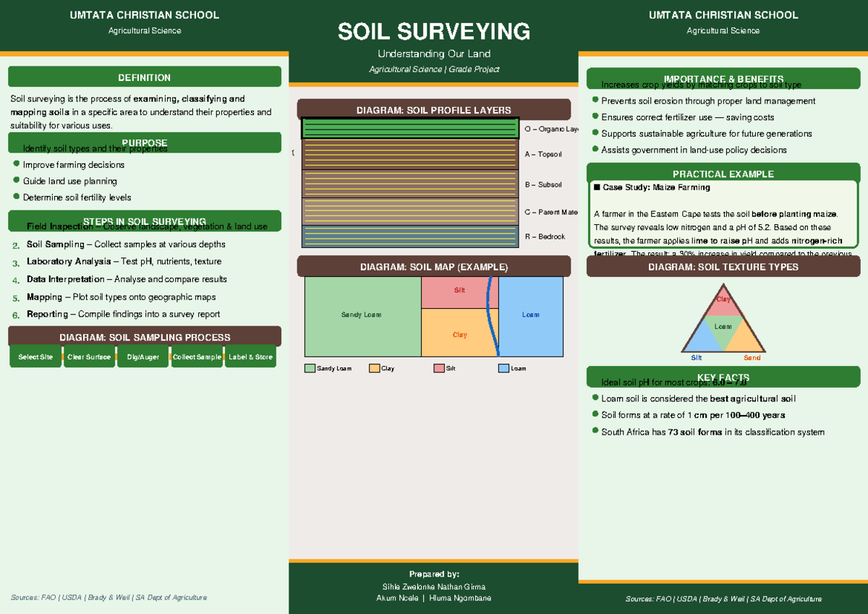The width and height of the screenshot is (868, 614).
Task: Click the definition paragraph starting 'Soil surveying is'
Action: tap(141, 112)
